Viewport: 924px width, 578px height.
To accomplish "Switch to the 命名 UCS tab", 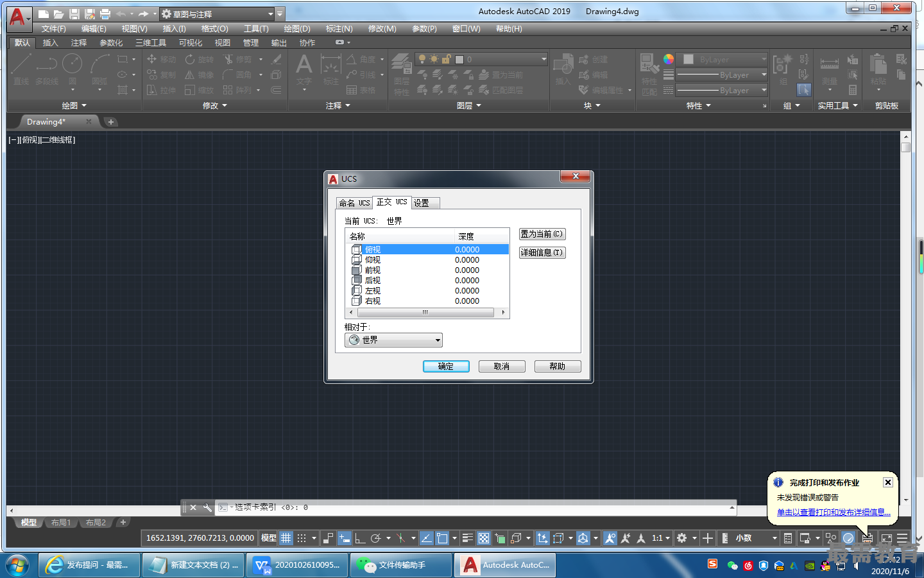I will tap(354, 203).
